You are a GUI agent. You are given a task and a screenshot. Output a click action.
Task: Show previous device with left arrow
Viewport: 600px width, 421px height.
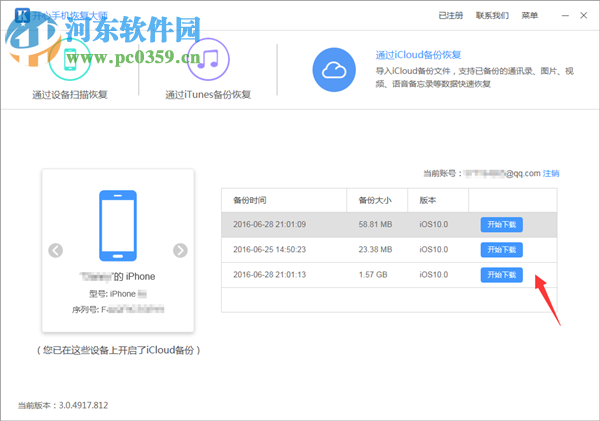[55, 251]
